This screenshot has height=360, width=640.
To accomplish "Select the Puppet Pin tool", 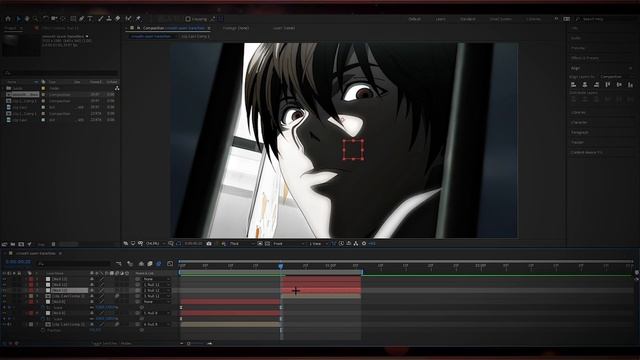I will click(139, 19).
